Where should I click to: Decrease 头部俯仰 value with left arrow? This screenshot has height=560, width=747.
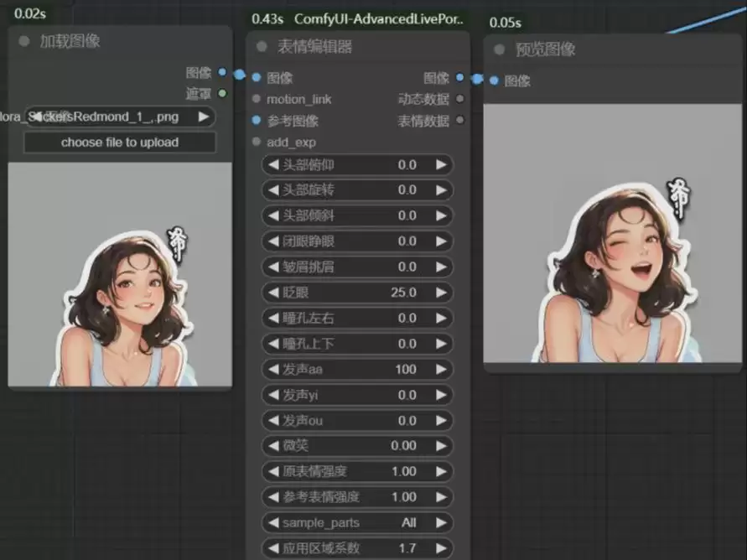[x=273, y=165]
